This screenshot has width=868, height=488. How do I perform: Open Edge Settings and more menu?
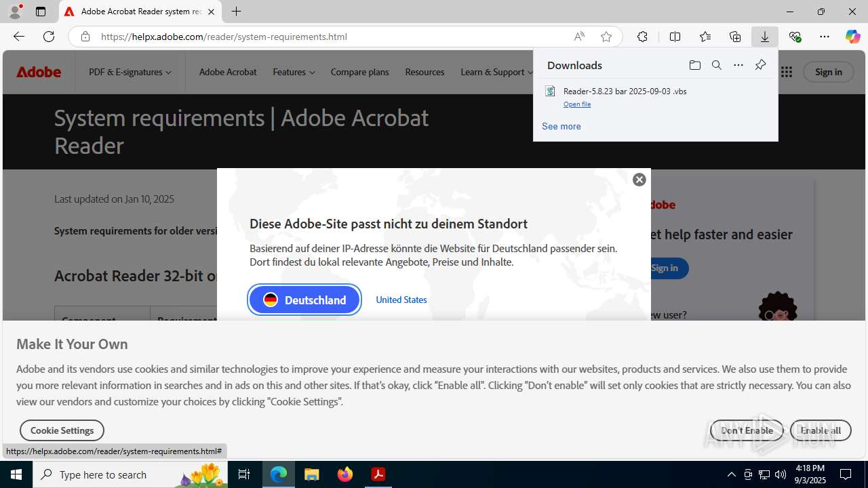[x=825, y=37]
